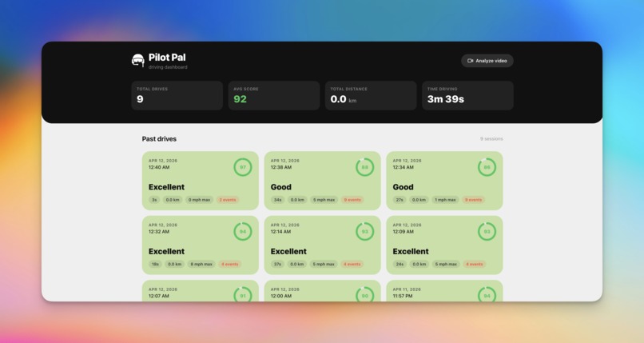Open the 12:40 AM drive's 'Excellent' rating
Image resolution: width=644 pixels, height=343 pixels.
click(166, 187)
